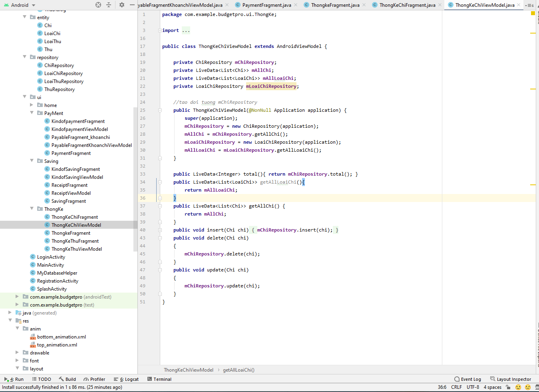The image size is (539, 392).
Task: Expand the folded import statements
Action: (160, 30)
